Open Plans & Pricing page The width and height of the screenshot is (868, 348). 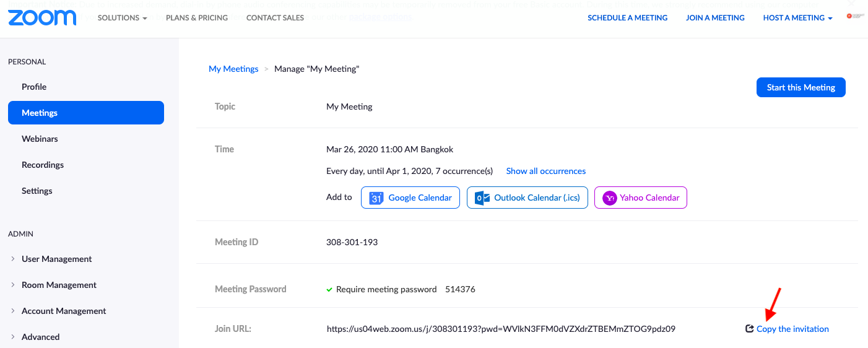coord(197,18)
